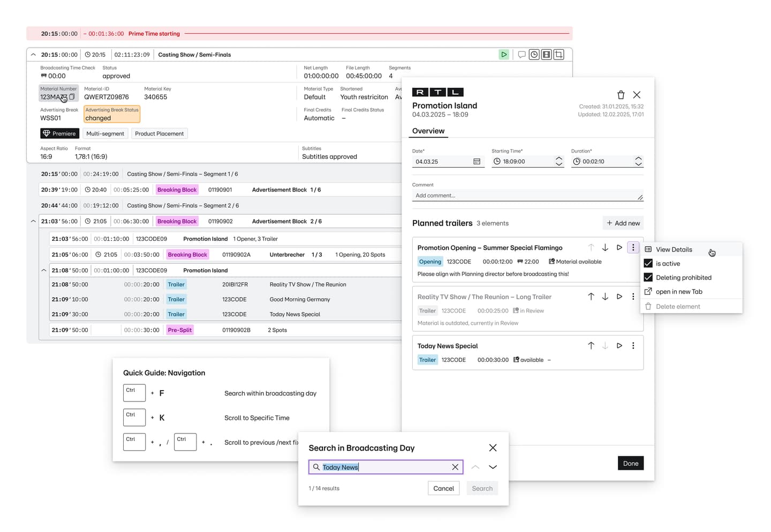Start preview playback for Casting Show

tap(503, 54)
